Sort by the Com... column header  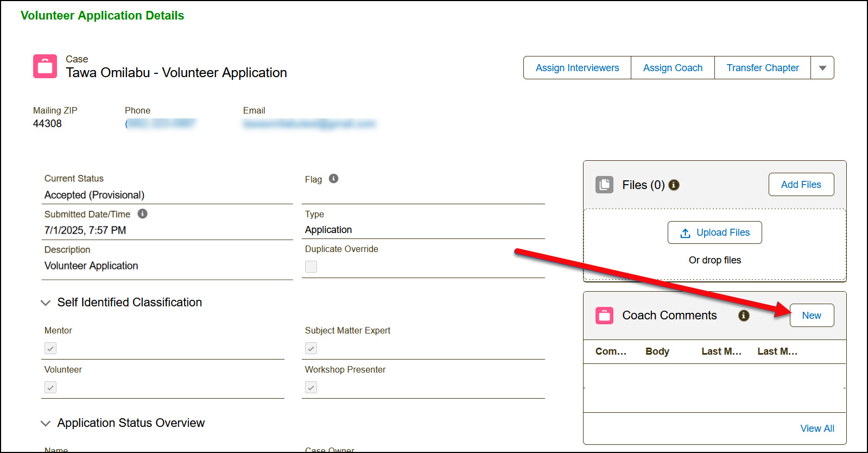point(611,351)
